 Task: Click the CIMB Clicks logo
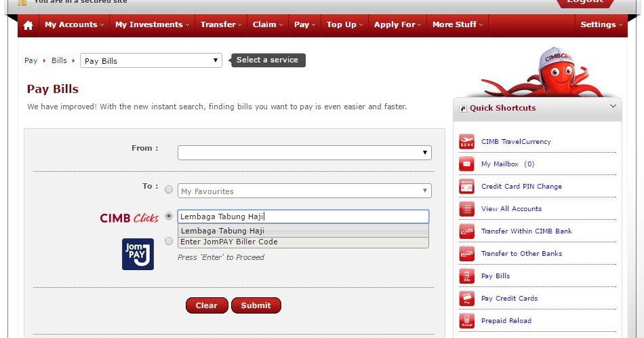click(x=129, y=218)
